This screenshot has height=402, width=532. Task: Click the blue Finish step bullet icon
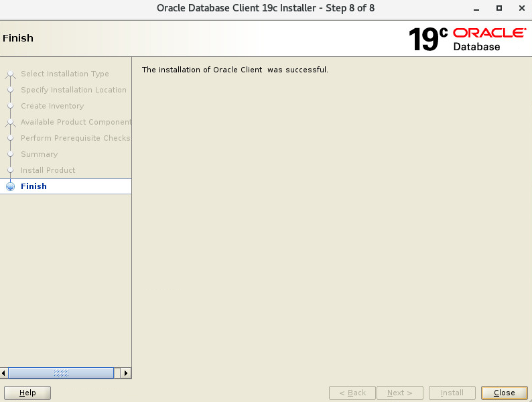coord(11,186)
